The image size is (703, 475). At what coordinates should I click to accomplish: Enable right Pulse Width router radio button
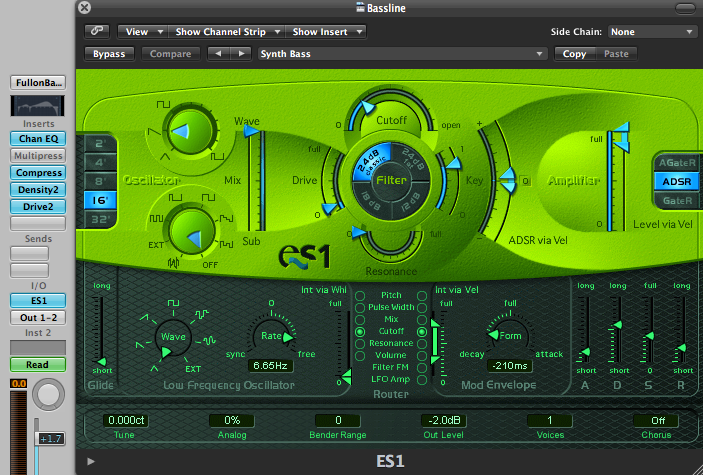pyautogui.click(x=422, y=308)
